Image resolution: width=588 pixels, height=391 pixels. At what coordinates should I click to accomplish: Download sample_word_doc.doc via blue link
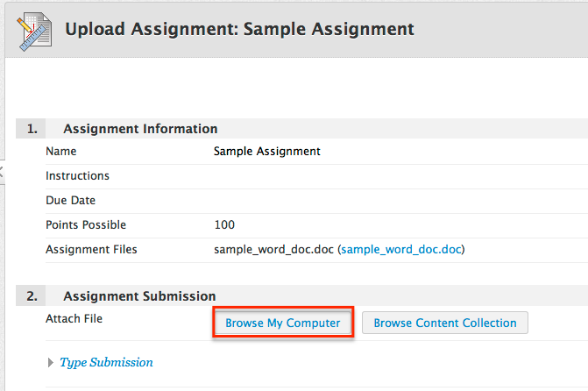click(x=402, y=250)
